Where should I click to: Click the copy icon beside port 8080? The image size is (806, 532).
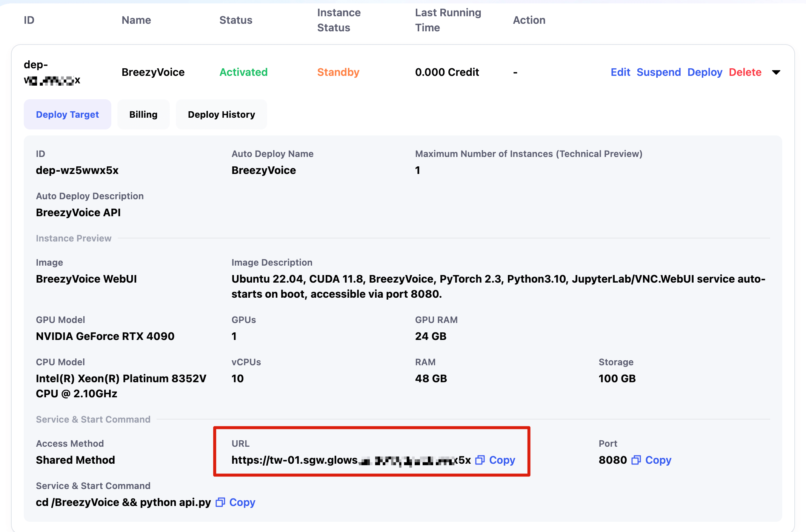pos(636,460)
